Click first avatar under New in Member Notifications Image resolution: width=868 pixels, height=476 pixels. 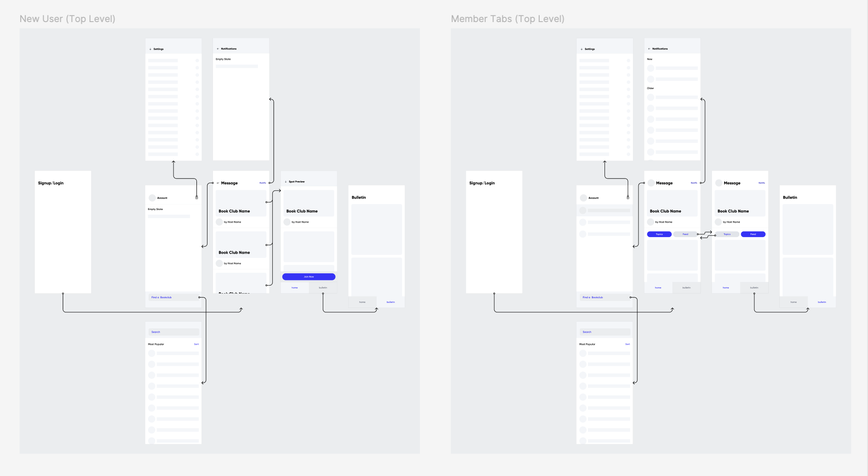coord(650,68)
